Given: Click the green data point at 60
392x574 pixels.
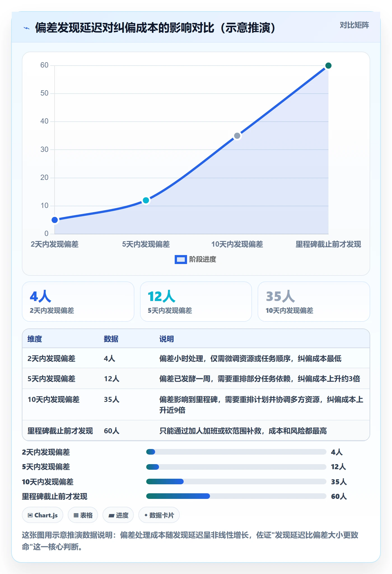Looking at the screenshot, I should (328, 66).
